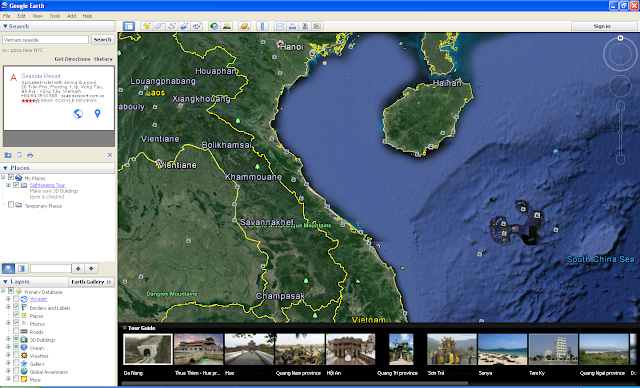
Task: Expand the Ocean layer tree node
Action: 8,347
